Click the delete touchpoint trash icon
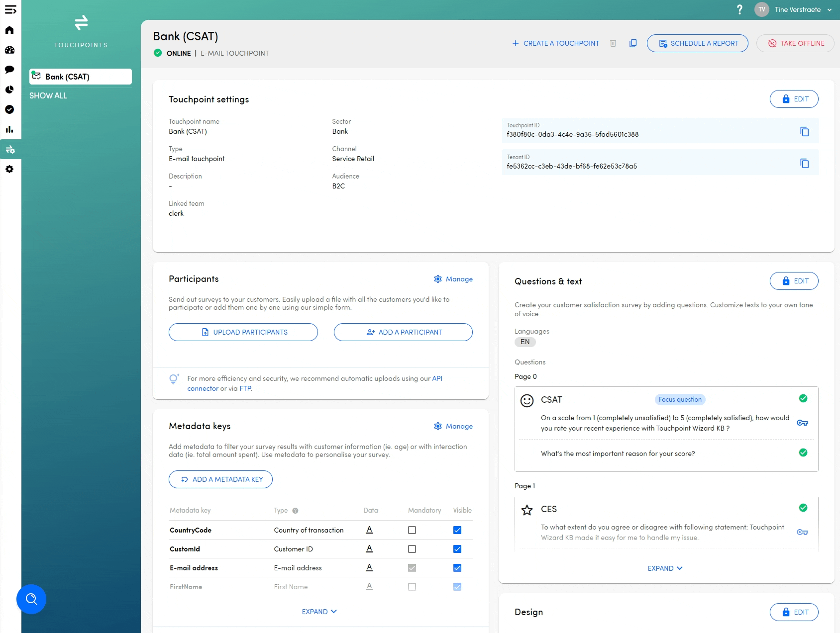Screen dimensions: 840x633 (613, 43)
